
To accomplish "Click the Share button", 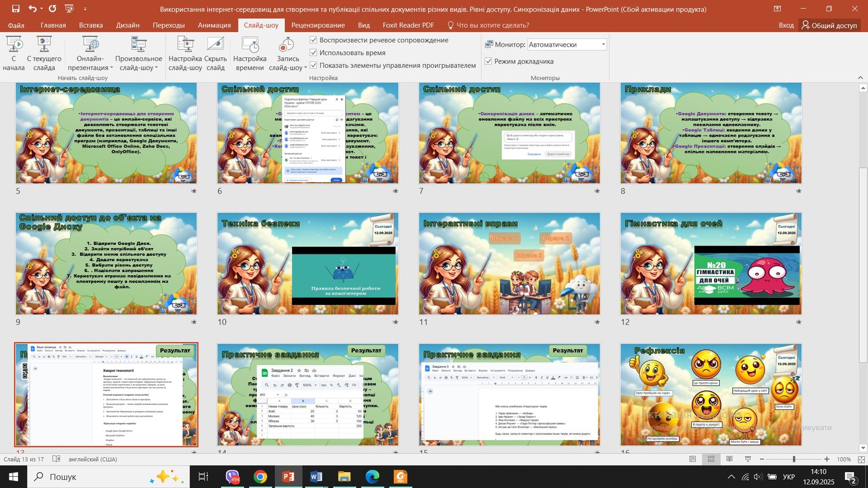I will click(x=829, y=25).
